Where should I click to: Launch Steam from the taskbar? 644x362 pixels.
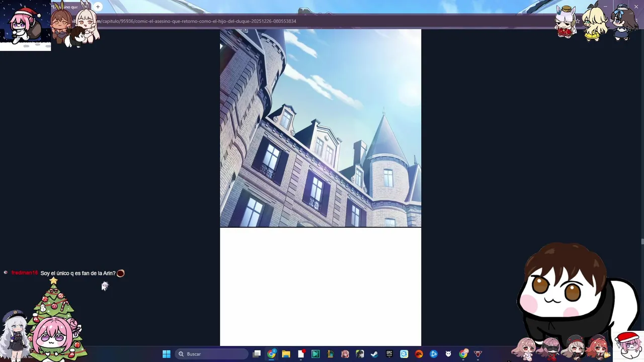374,354
